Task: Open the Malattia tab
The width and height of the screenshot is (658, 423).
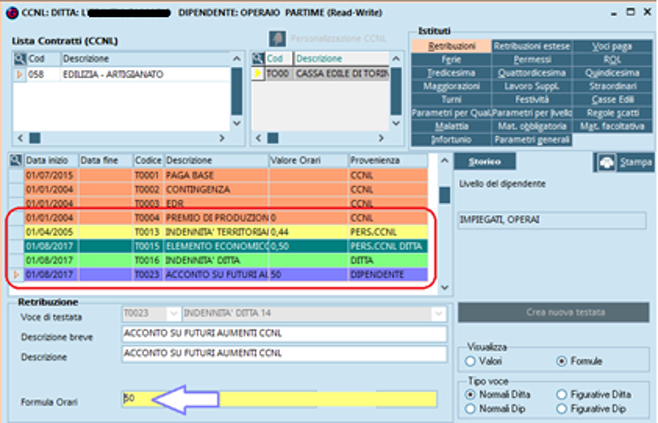Action: 452,126
